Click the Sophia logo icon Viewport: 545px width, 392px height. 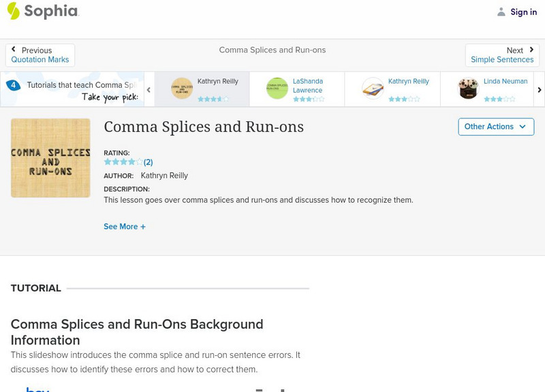tap(14, 11)
